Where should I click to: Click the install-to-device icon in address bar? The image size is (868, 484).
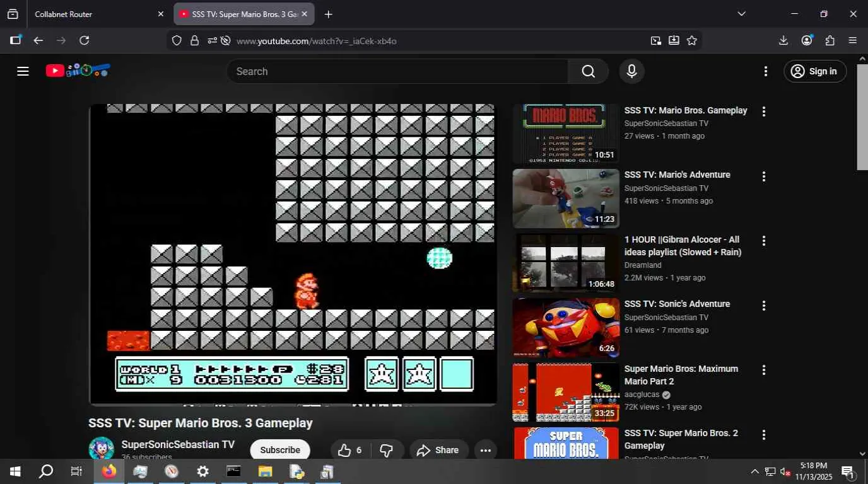(674, 40)
